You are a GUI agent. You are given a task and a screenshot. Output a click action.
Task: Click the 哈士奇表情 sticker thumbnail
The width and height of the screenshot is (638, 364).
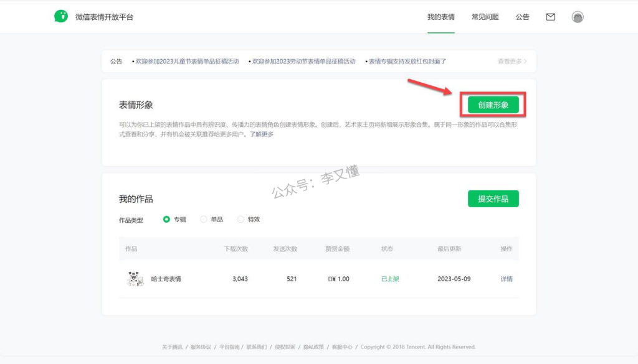pos(135,279)
